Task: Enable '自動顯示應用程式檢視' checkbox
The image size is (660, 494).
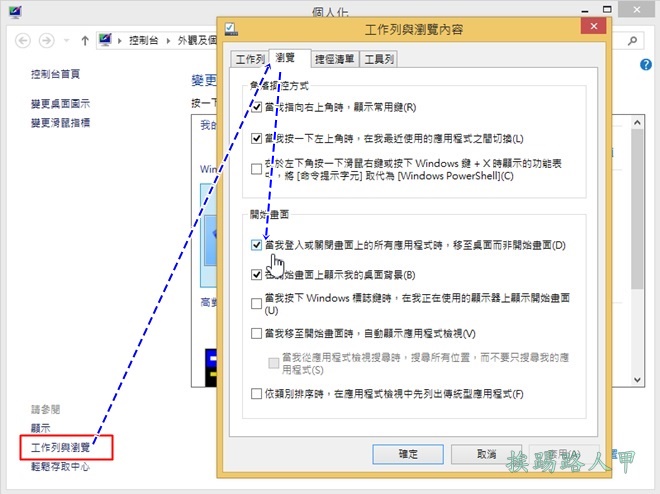Action: pos(258,333)
